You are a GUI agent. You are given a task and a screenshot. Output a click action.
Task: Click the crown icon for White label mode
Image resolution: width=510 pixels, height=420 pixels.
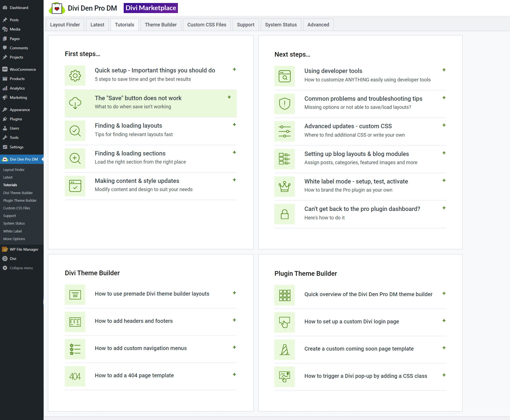[x=284, y=187]
